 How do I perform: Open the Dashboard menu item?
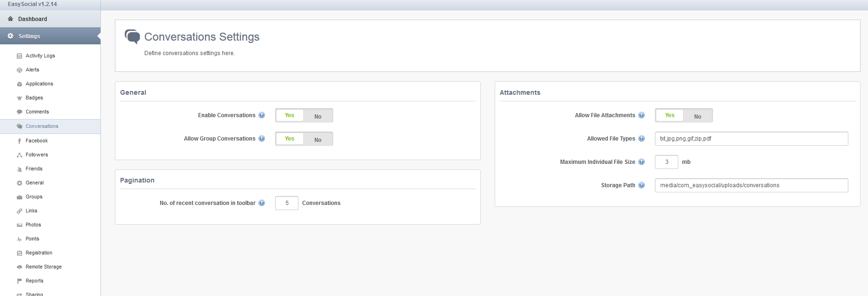pyautogui.click(x=50, y=19)
